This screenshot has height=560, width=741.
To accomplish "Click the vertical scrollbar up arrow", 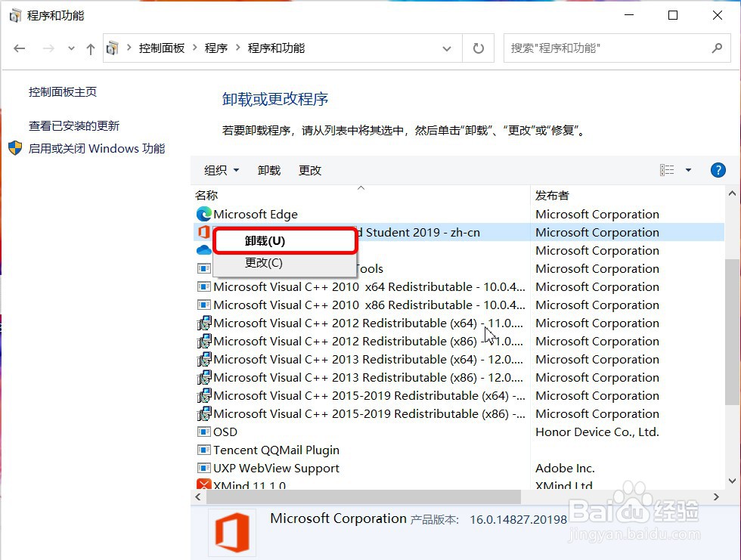I will point(732,193).
